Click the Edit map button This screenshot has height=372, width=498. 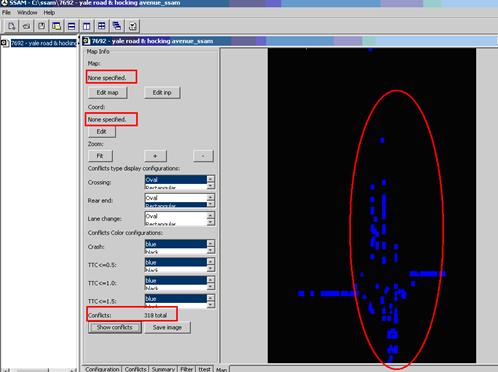click(x=108, y=92)
